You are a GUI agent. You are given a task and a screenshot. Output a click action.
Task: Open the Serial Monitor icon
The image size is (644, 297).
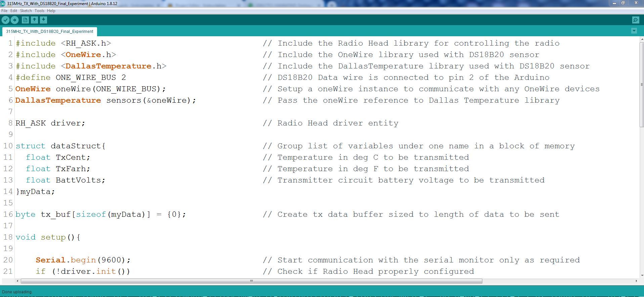point(636,20)
